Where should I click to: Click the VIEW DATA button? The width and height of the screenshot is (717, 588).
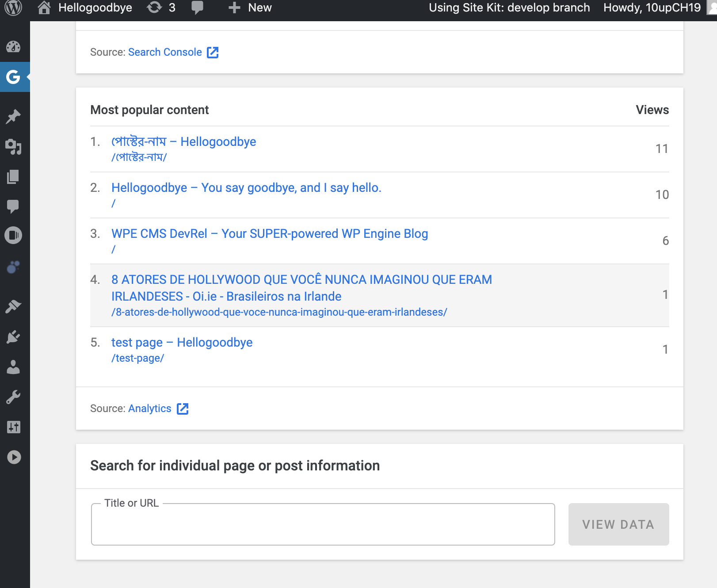tap(618, 524)
